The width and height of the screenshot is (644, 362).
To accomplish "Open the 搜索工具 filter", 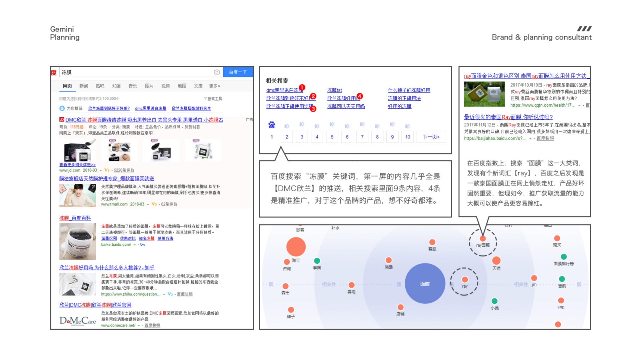I will 213,99.
